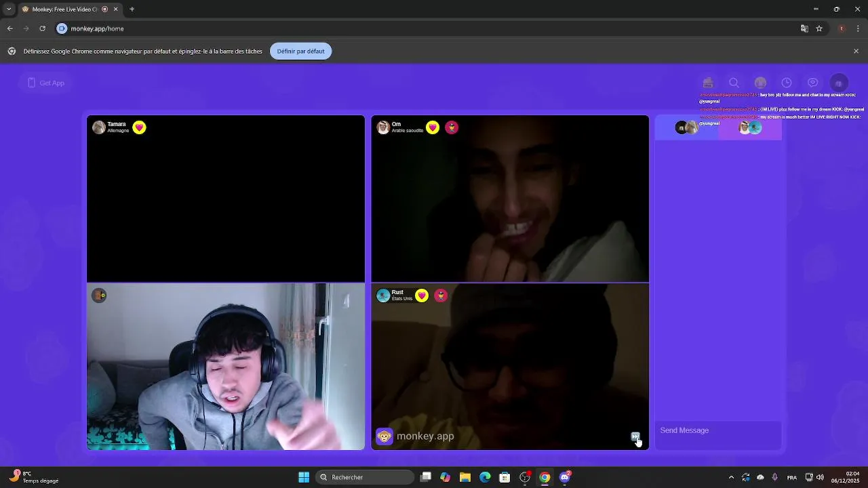Click the microphone icon in system tray
Viewport: 868px width, 488px height.
coord(774,477)
